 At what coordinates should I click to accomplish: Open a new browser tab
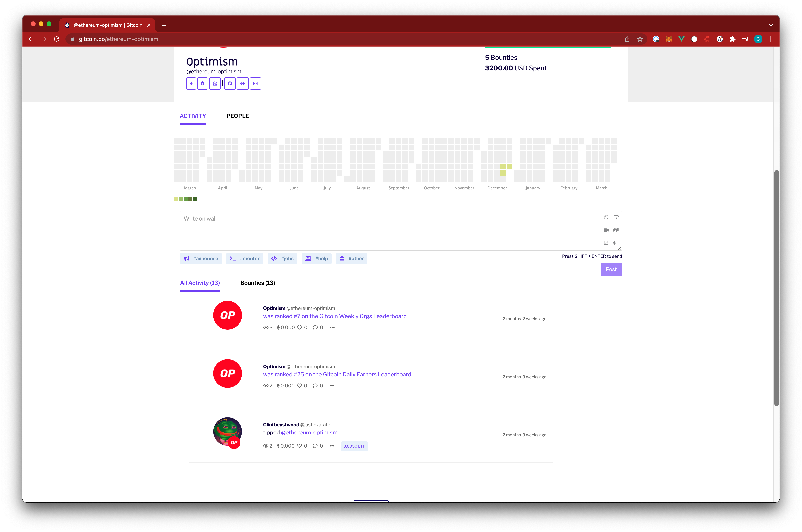(x=164, y=25)
